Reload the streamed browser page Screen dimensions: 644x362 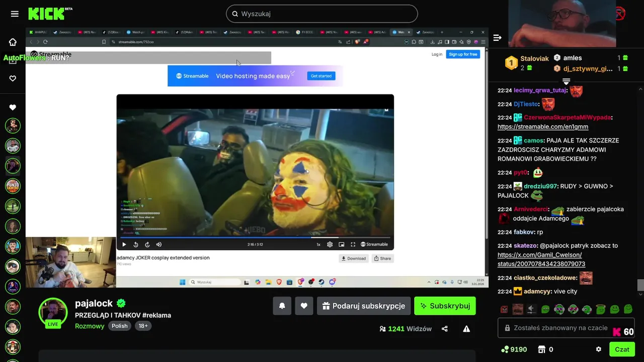45,42
